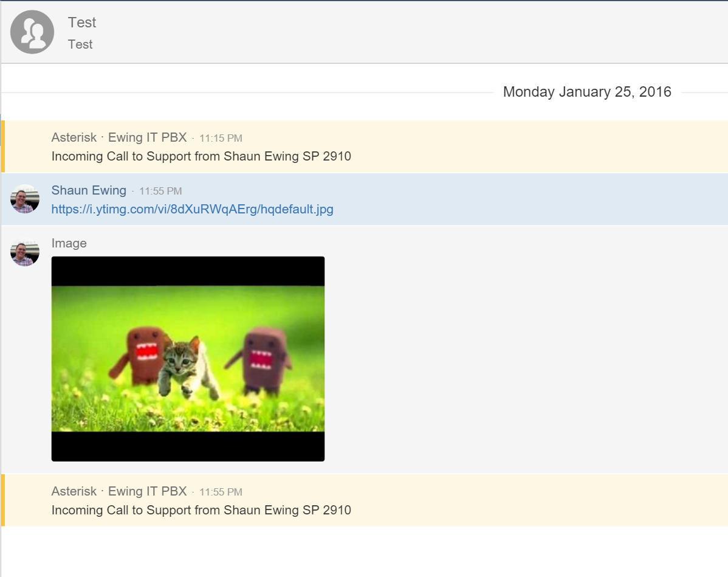Select the Incoming Call text in 11:15 PM message

point(201,156)
